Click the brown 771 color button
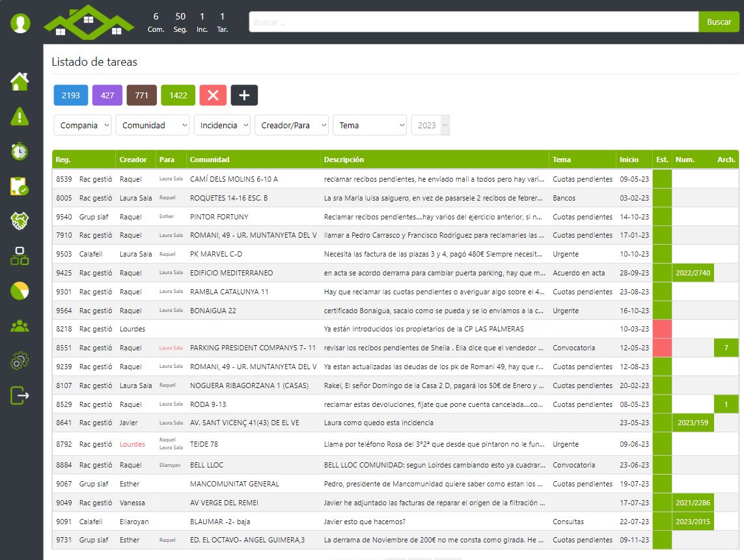 pyautogui.click(x=141, y=95)
